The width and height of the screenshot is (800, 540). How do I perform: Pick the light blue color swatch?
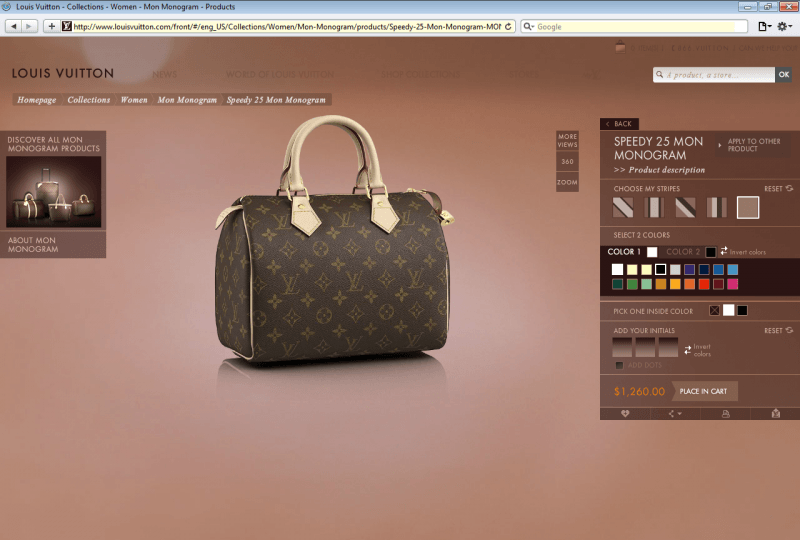tap(733, 269)
